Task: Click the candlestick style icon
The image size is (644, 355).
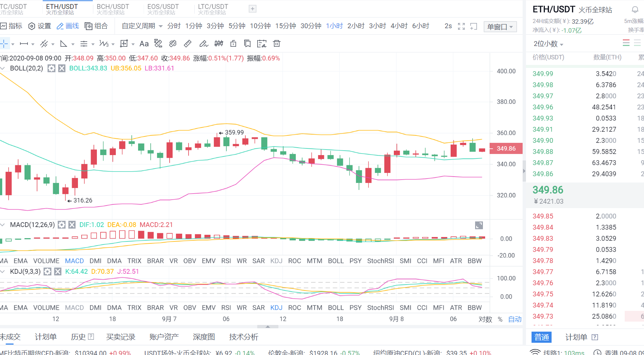Action: click(x=219, y=44)
